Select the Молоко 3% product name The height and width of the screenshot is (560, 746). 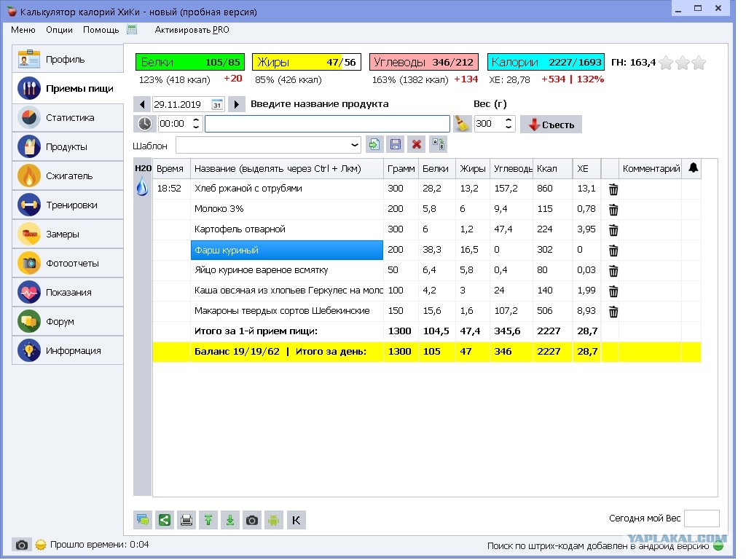click(x=219, y=209)
